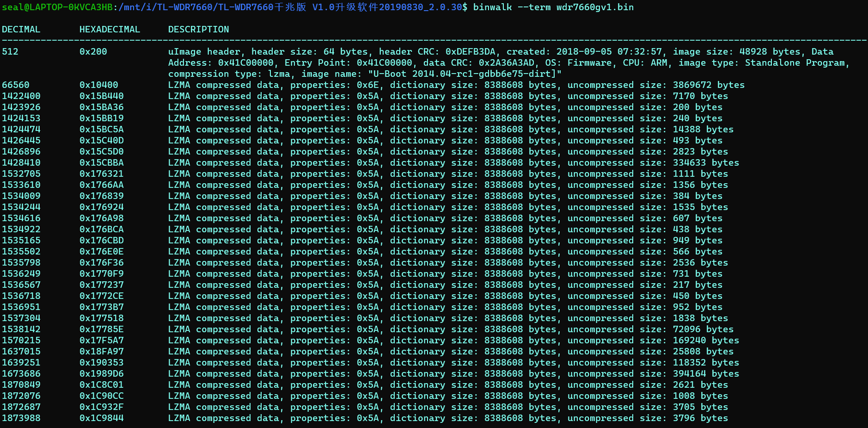
Task: Click uncompressed size 394164 bytes
Action: 706,373
